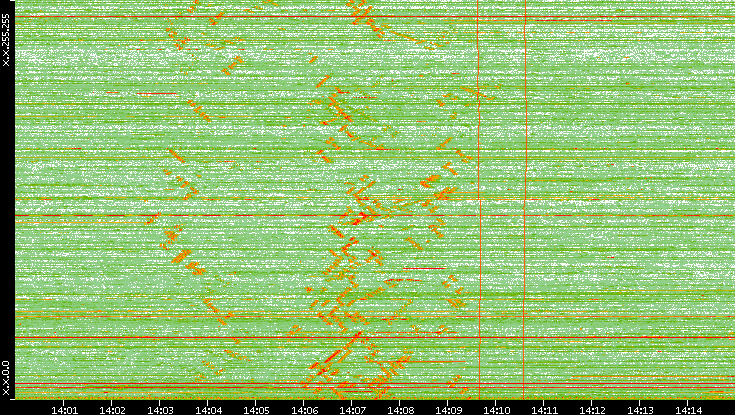Image resolution: width=735 pixels, height=415 pixels.
Task: Click the 14:02 time axis label
Action: 112,411
